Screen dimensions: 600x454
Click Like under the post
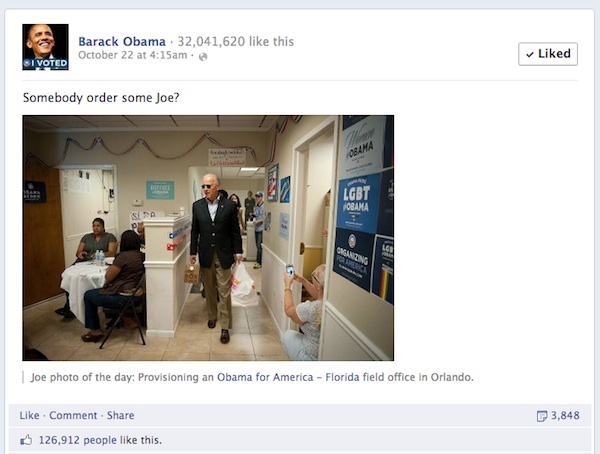[x=29, y=415]
